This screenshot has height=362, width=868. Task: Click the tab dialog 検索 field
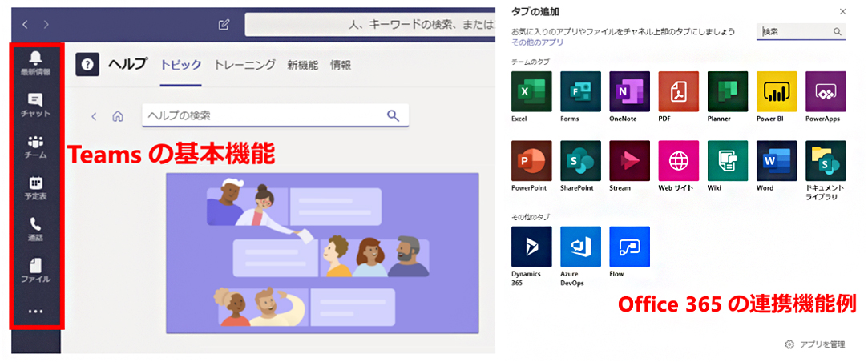click(801, 31)
